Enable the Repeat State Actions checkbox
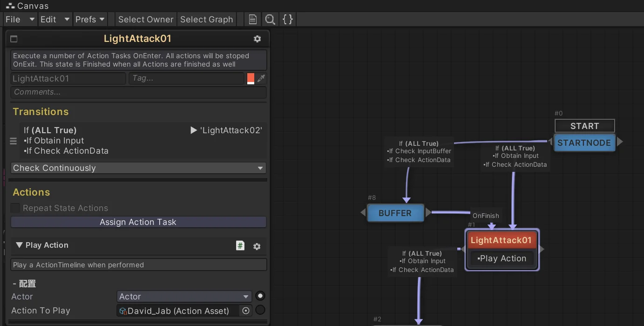 15,208
